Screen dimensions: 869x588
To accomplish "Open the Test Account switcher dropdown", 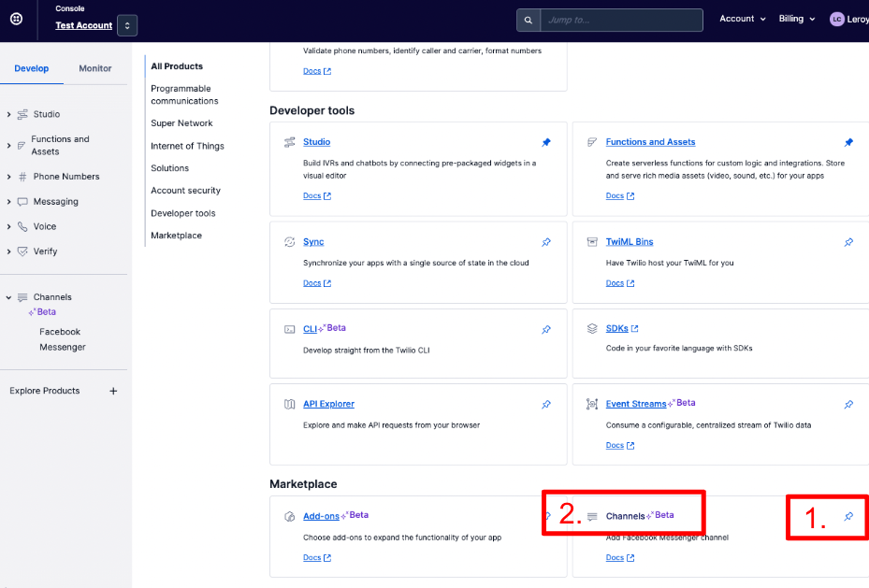I will tap(127, 25).
